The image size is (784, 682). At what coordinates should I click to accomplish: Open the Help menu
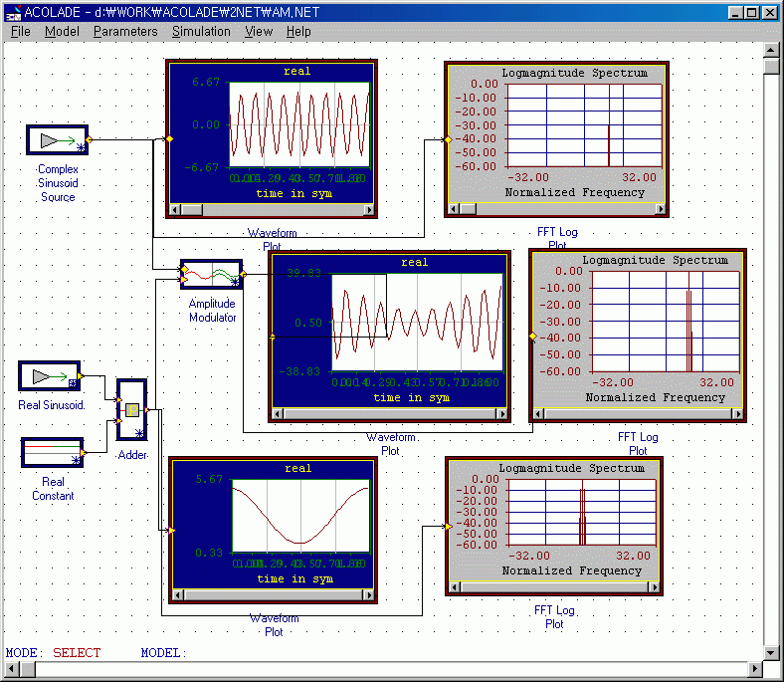[x=298, y=32]
